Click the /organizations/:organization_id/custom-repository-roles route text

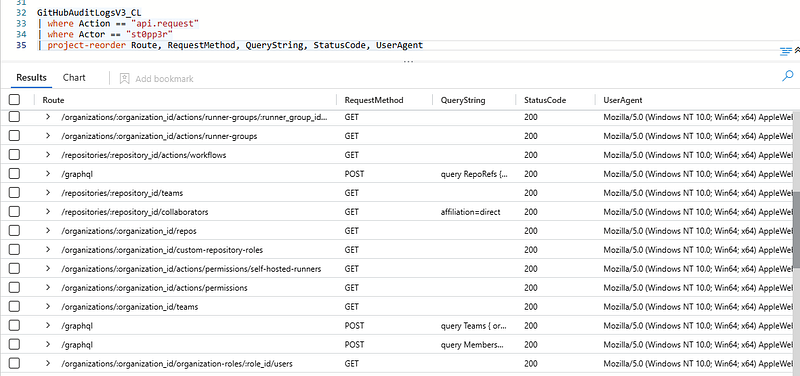pyautogui.click(x=162, y=250)
